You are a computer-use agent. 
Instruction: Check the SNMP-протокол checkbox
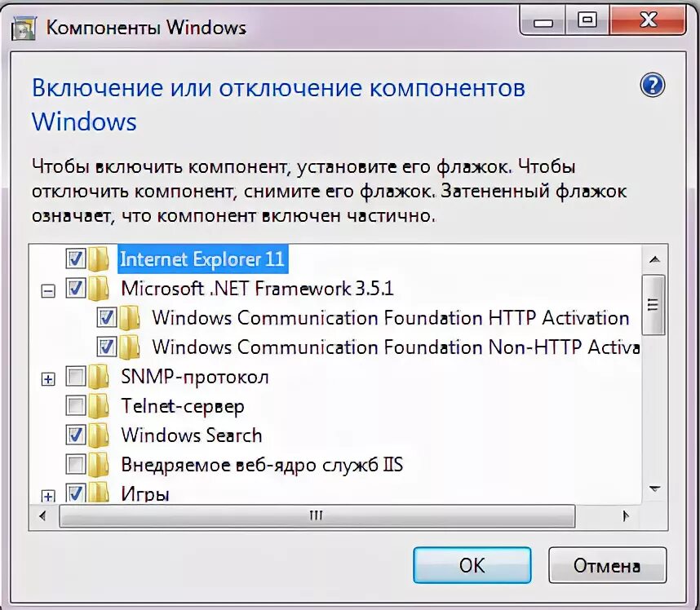coord(75,377)
